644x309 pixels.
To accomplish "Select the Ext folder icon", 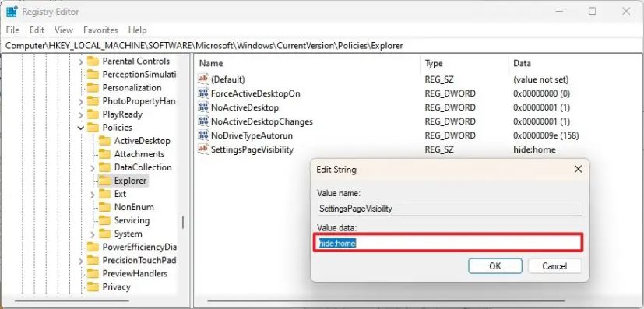I will tap(105, 194).
